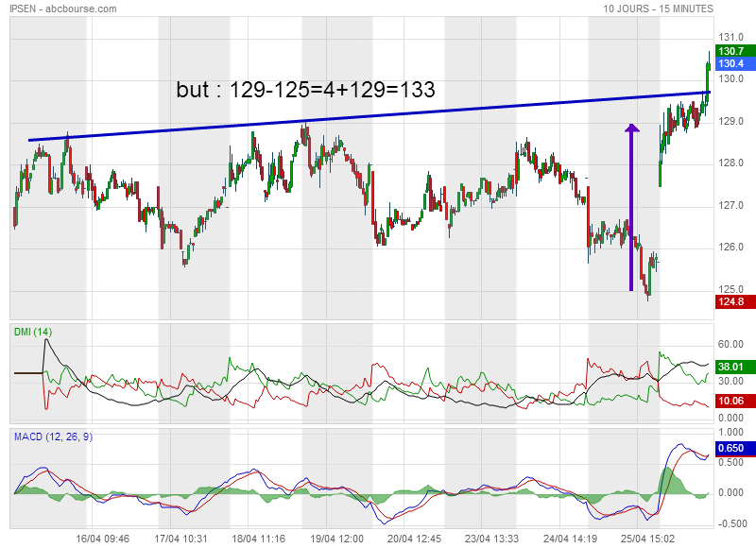Click the 'but : 129-125=4+129=133' annotation text
The image size is (756, 548).
pyautogui.click(x=305, y=90)
